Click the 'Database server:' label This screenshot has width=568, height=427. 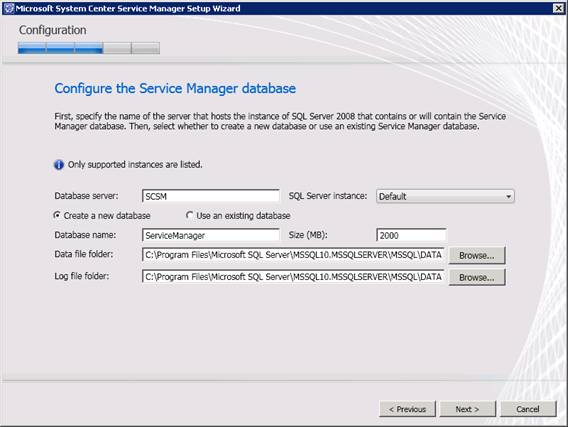[x=86, y=196]
